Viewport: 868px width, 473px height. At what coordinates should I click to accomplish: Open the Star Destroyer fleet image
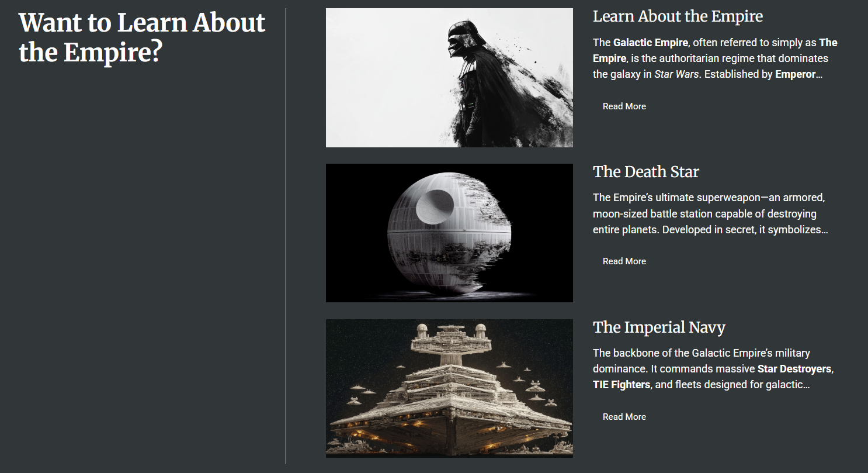449,388
